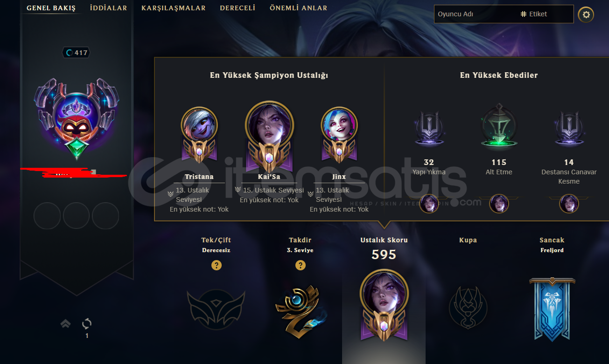Click the refresh arrows icon under the banner
This screenshot has height=364, width=609.
click(x=87, y=323)
